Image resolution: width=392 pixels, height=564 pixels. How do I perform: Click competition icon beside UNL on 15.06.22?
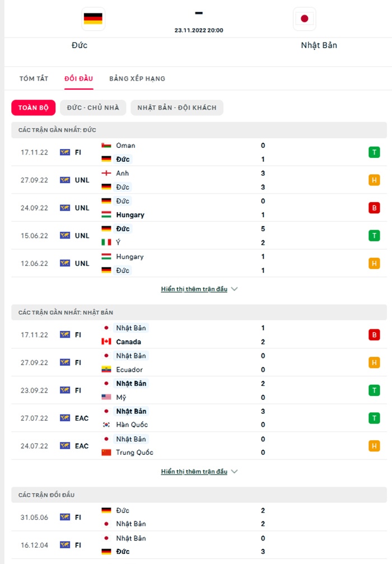click(x=65, y=236)
